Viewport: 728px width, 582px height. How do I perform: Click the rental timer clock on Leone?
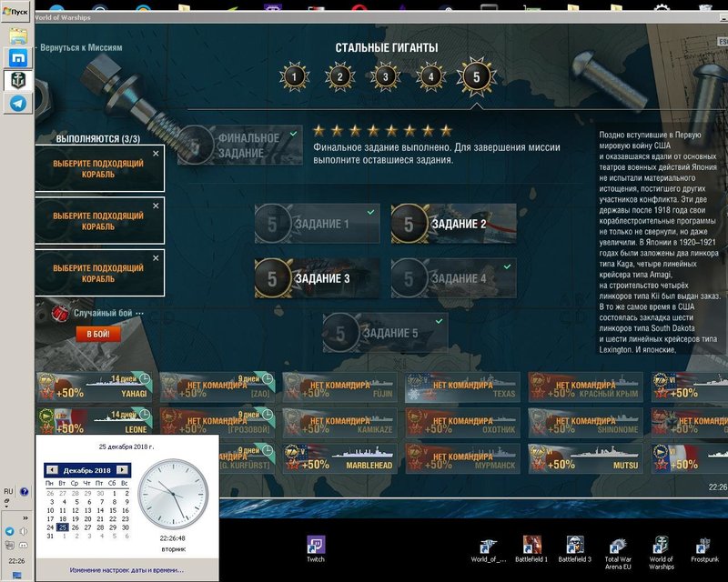[145, 414]
